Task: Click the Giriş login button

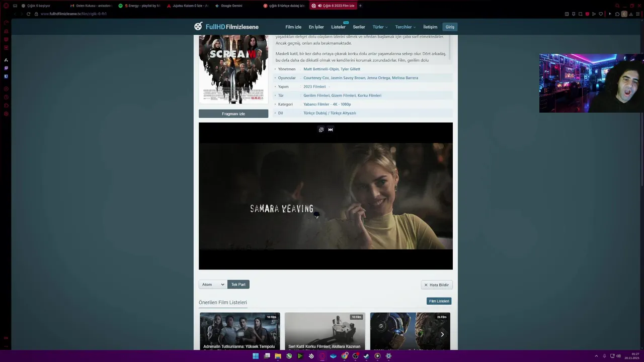Action: click(x=450, y=27)
